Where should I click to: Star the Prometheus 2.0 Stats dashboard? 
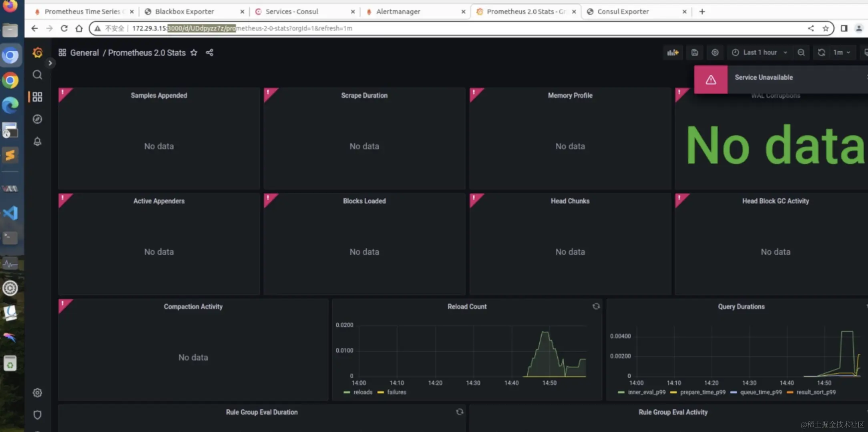(194, 52)
